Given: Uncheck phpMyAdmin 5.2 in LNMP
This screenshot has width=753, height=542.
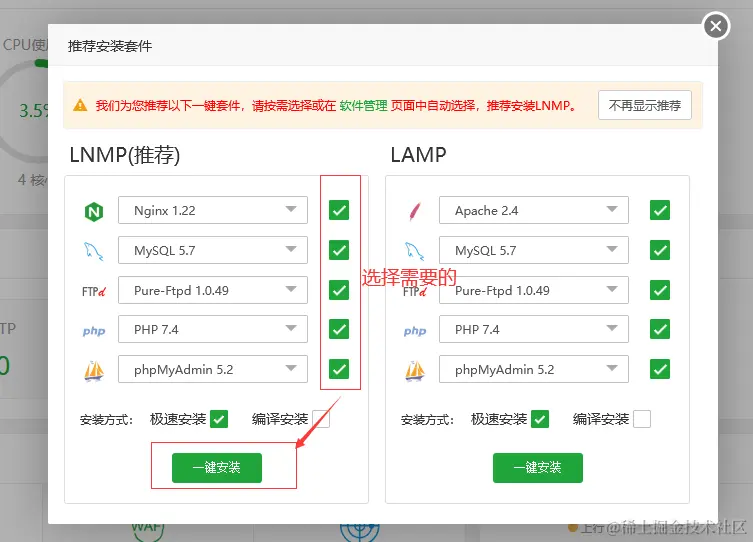Looking at the screenshot, I should (339, 369).
